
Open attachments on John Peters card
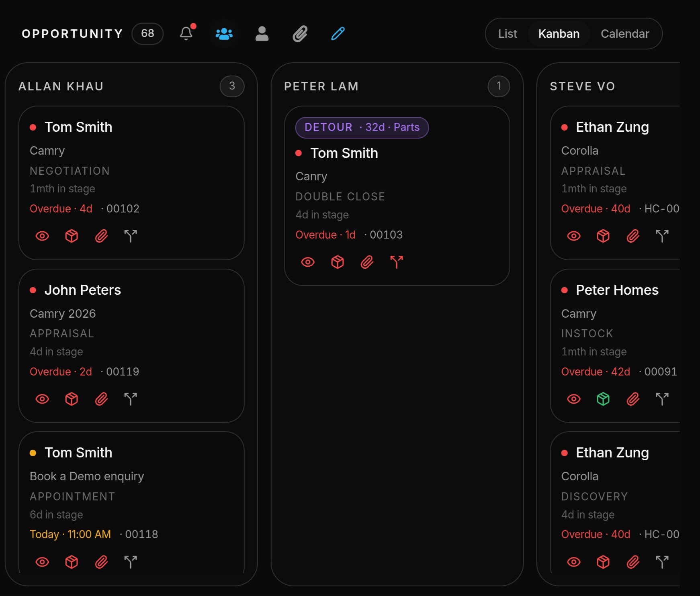101,399
